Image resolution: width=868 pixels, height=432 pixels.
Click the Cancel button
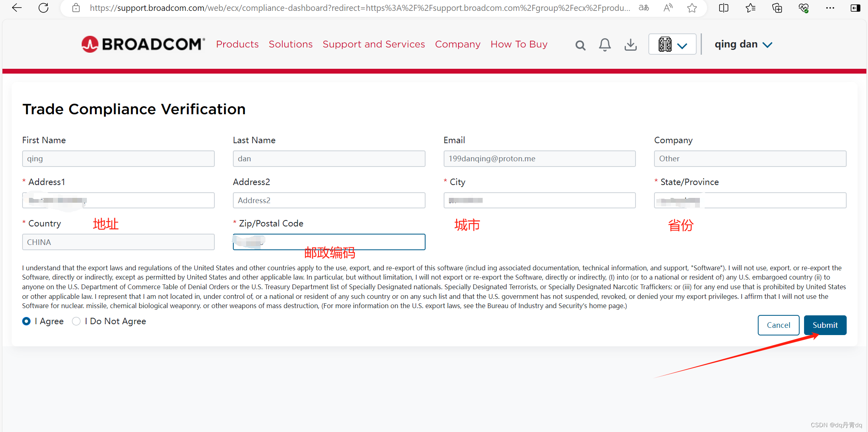pos(778,325)
